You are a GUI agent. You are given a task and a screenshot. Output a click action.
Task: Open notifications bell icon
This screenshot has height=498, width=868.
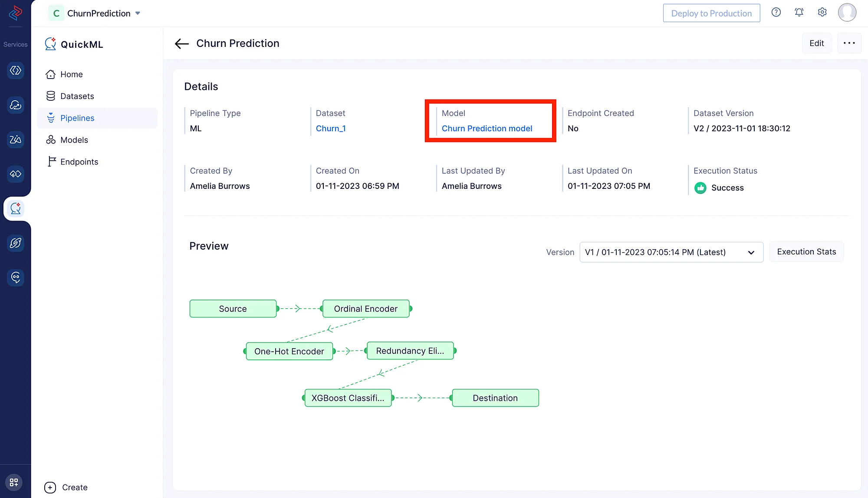point(799,13)
